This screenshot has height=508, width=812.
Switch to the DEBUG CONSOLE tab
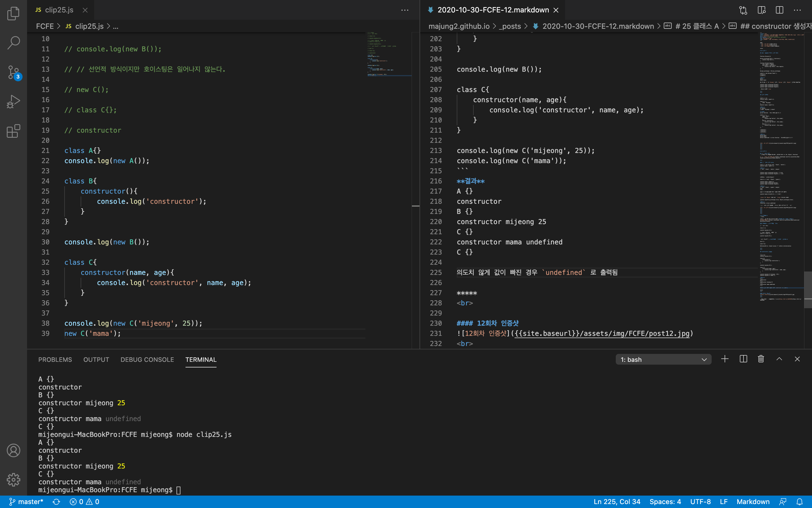[x=147, y=360]
